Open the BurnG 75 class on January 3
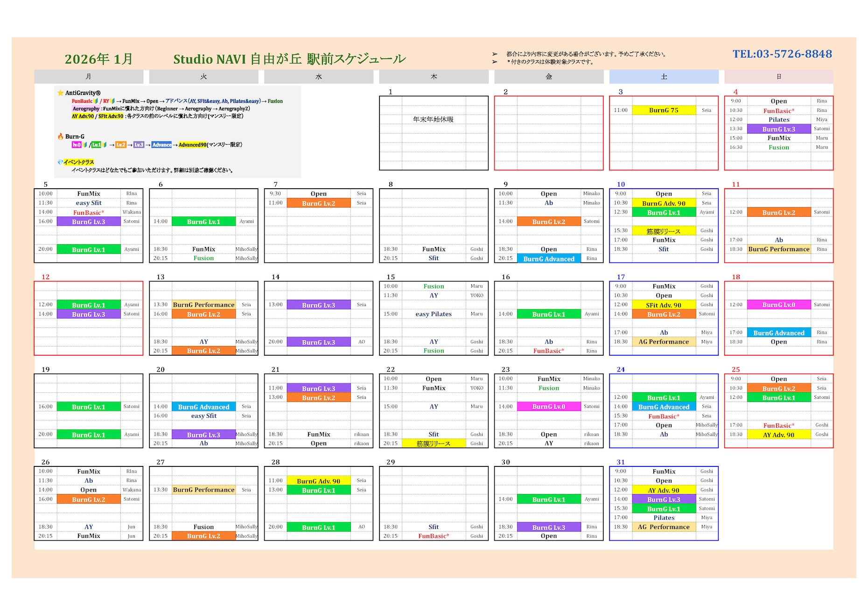This screenshot has width=868, height=614. (664, 110)
